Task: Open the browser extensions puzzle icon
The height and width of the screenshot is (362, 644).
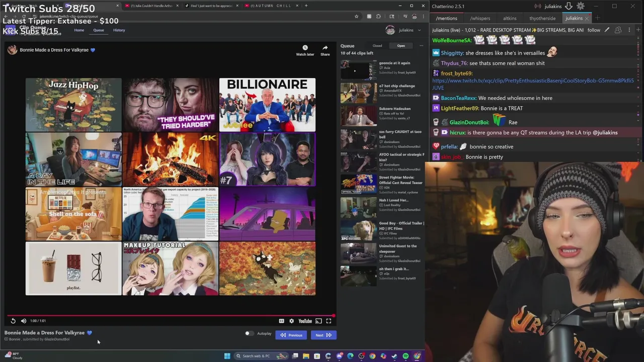Action: tap(378, 16)
